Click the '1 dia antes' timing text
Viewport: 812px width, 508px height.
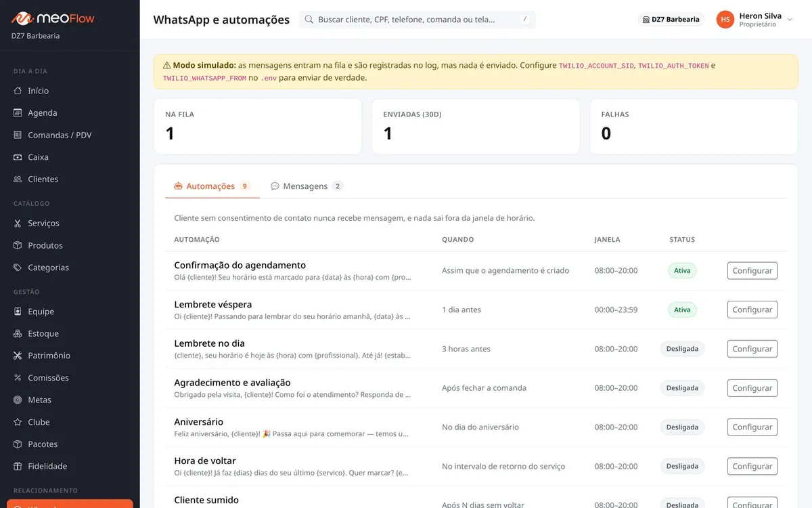click(x=461, y=310)
